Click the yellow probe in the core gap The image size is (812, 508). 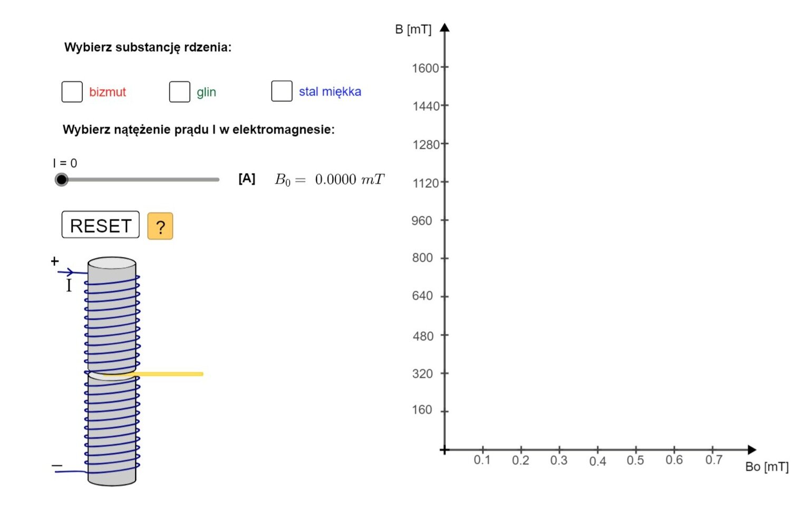point(169,374)
